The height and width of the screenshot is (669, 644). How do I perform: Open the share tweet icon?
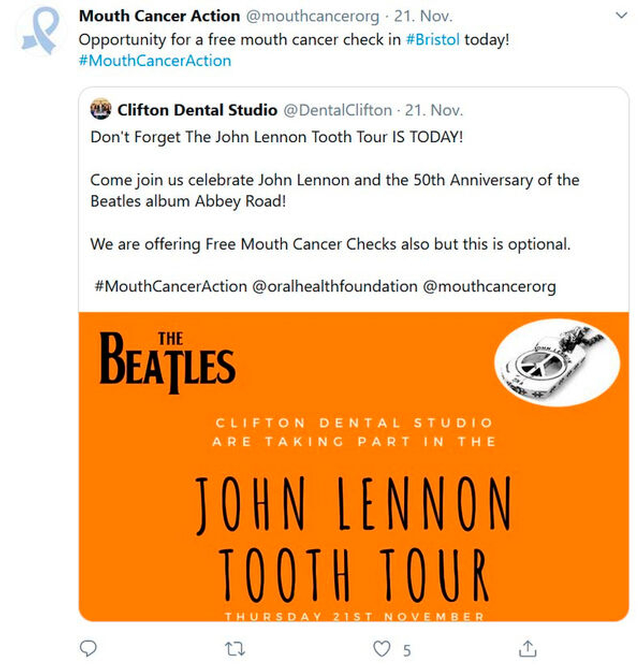(x=527, y=648)
